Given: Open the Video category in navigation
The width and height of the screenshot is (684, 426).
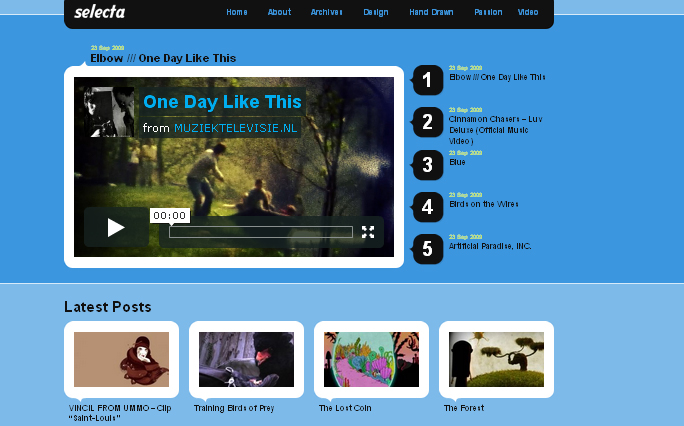Looking at the screenshot, I should coord(528,12).
